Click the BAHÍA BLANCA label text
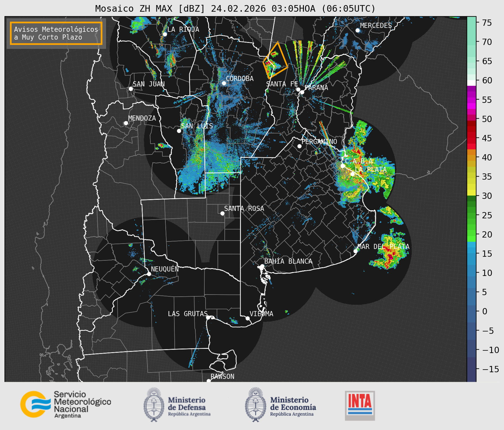 (288, 261)
